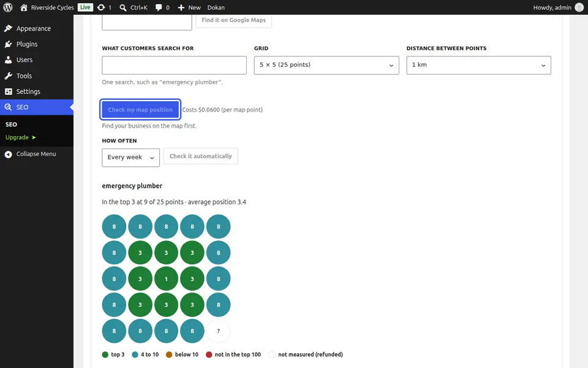588x368 pixels.
Task: Click the Check it automatically button
Action: click(201, 156)
